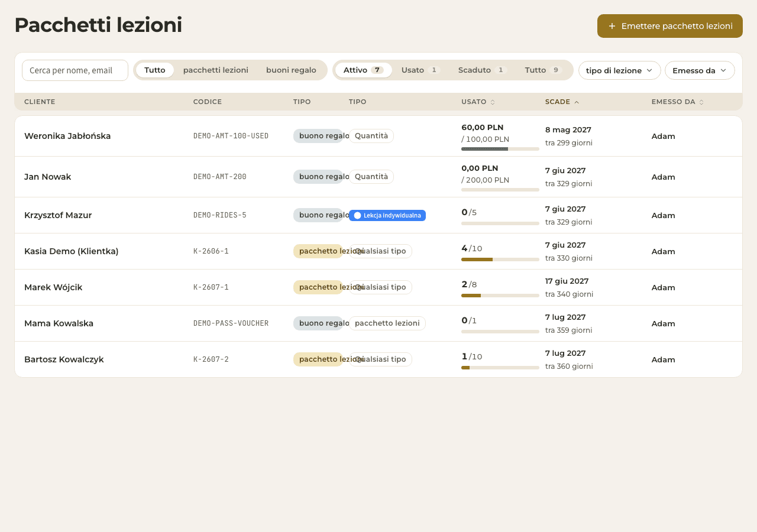Click text tra 359 giorni

click(569, 330)
